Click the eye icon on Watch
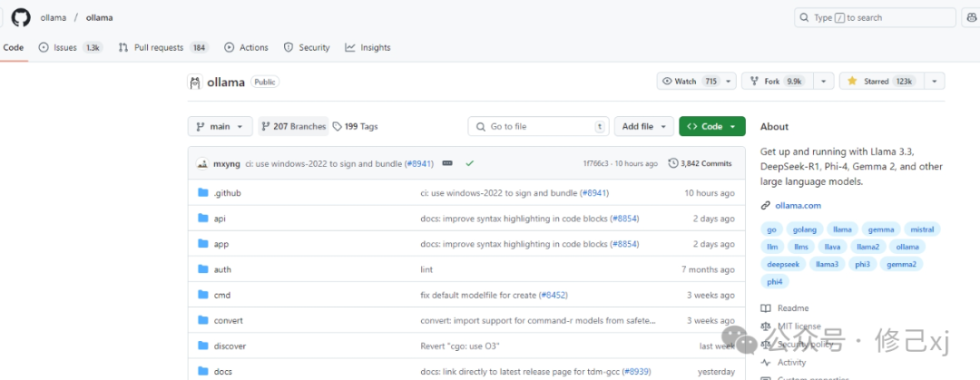This screenshot has width=980, height=380. (667, 82)
